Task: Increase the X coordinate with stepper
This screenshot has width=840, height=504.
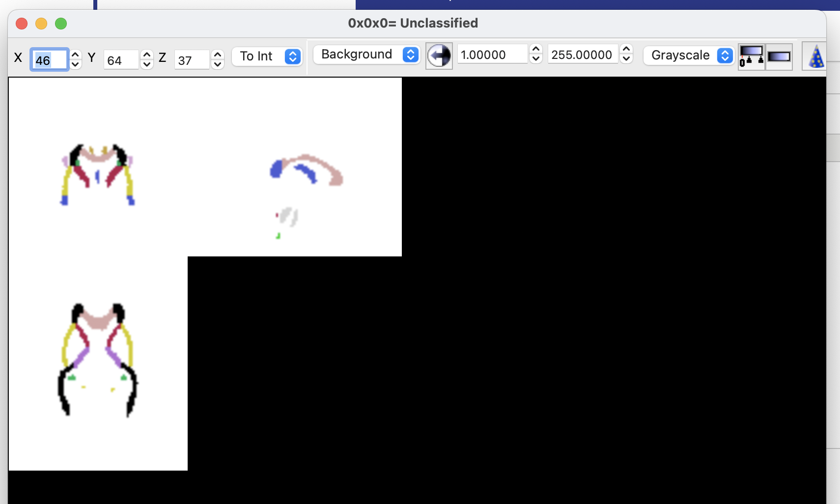Action: 76,54
